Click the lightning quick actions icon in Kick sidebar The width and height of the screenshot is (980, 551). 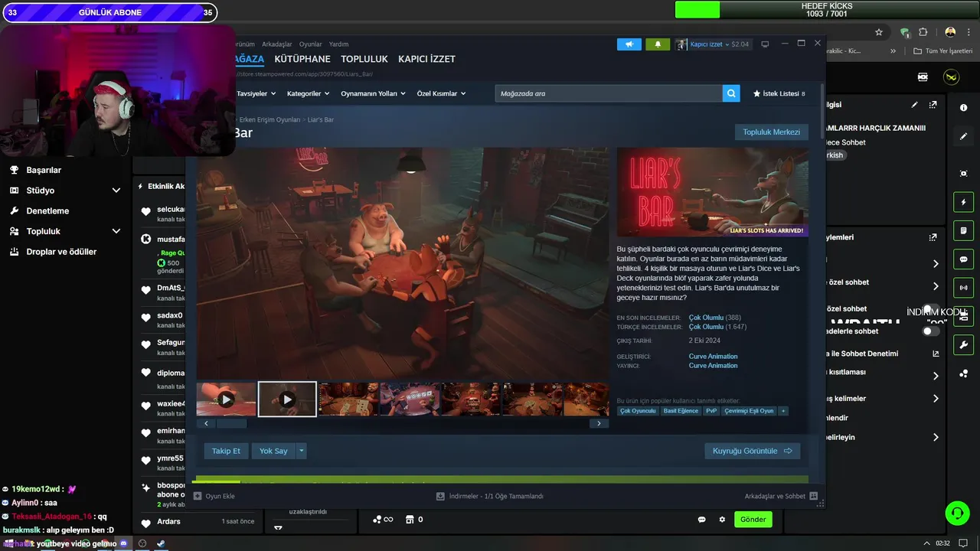click(963, 202)
